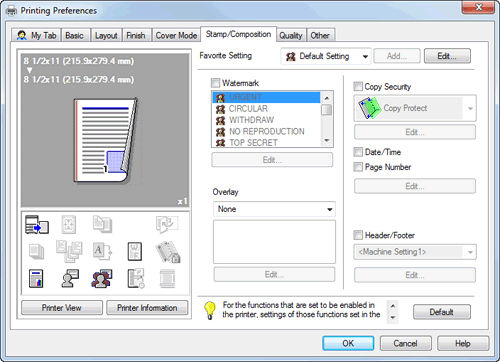500x362 pixels.
Task: Click the grayed multiple scattered pages icon
Action: click(69, 251)
